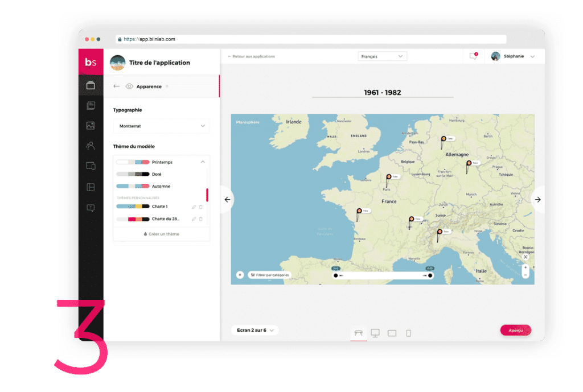Click the map timeline track
583x392 pixels.
coord(383,276)
